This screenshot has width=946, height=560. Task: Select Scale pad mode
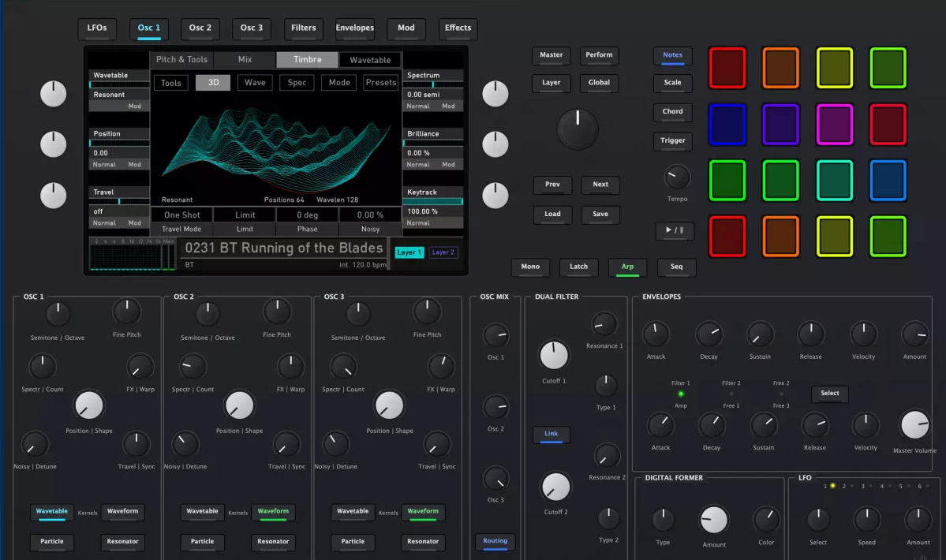[673, 83]
